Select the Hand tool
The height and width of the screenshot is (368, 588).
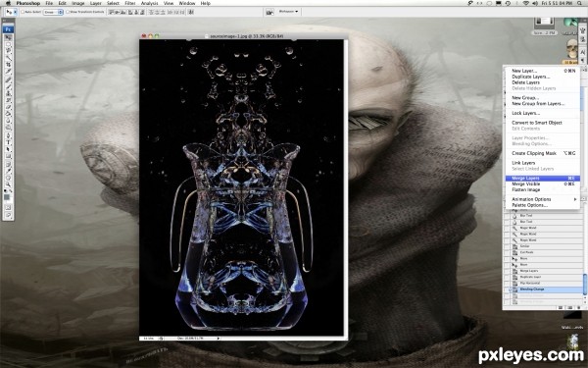(8, 178)
